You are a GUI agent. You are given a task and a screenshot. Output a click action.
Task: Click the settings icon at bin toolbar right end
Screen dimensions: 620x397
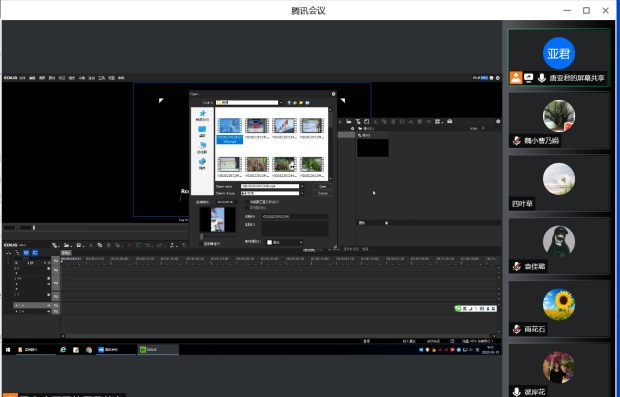[x=498, y=122]
